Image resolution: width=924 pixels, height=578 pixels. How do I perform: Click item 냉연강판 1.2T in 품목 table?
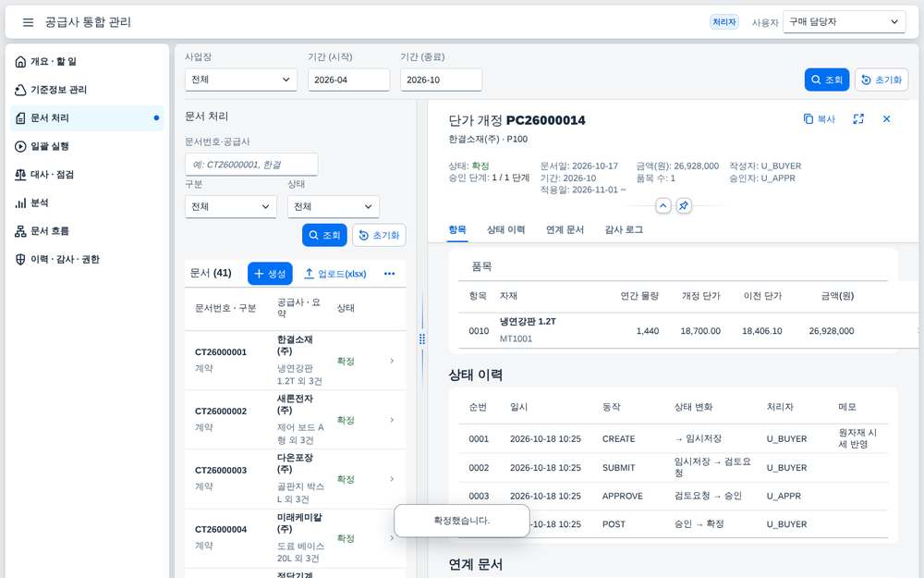tap(528, 322)
